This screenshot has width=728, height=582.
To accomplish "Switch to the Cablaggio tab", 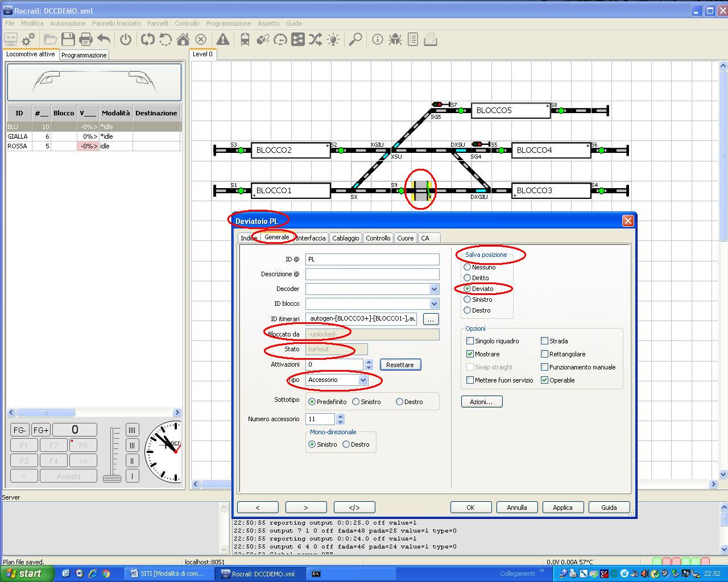I will click(346, 238).
